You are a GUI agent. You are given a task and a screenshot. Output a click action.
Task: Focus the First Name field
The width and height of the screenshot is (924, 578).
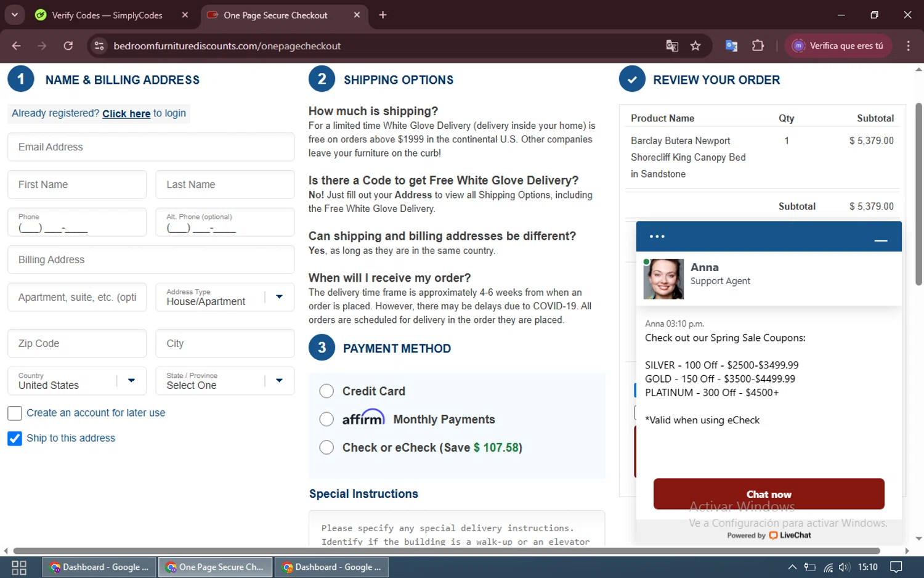pyautogui.click(x=77, y=185)
